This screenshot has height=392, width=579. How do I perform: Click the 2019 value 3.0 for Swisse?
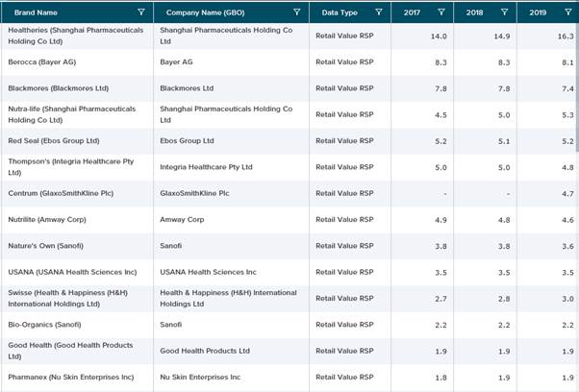point(567,299)
